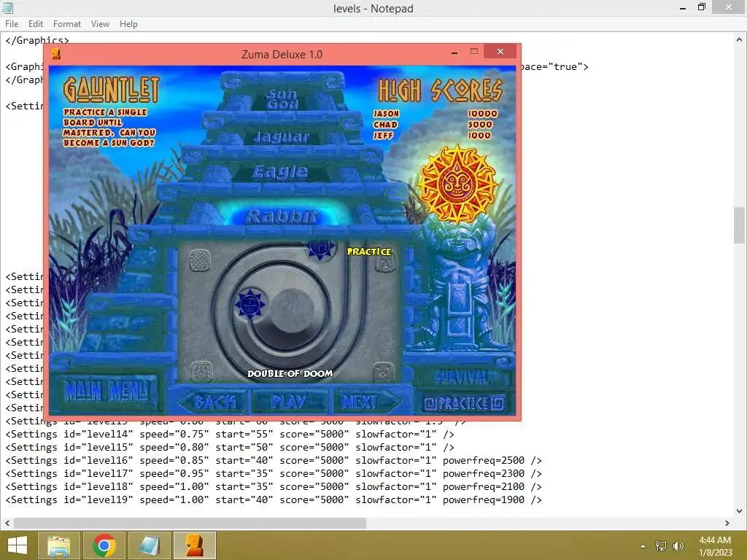Image resolution: width=747 pixels, height=560 pixels.
Task: Click the Zuma Deluxe title bar icon
Action: click(56, 54)
